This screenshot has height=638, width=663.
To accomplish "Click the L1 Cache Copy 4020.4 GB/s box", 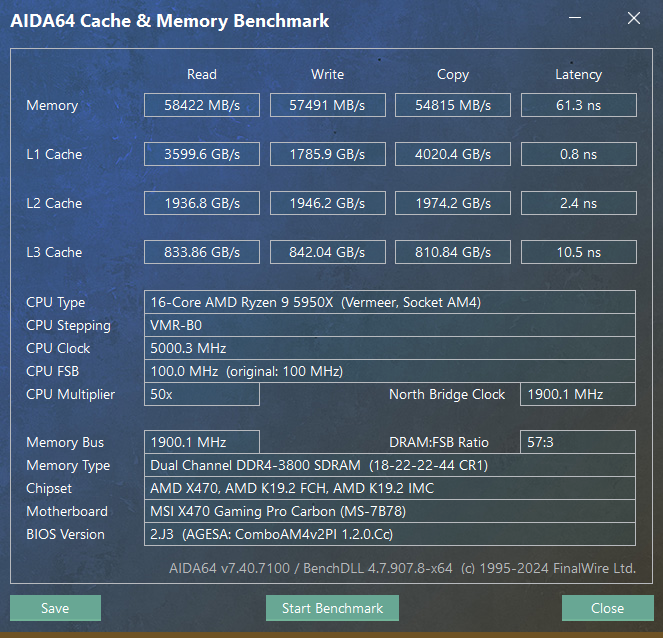I will [x=453, y=154].
